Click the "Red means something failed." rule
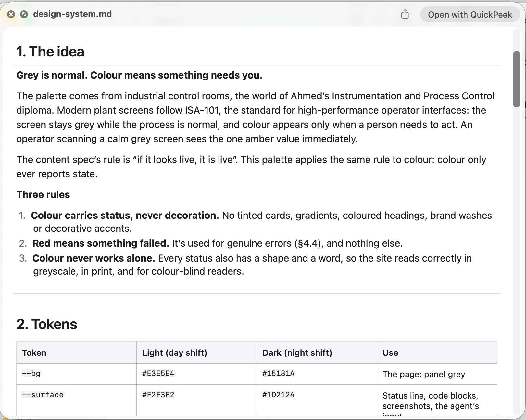The height and width of the screenshot is (420, 526). pos(101,243)
